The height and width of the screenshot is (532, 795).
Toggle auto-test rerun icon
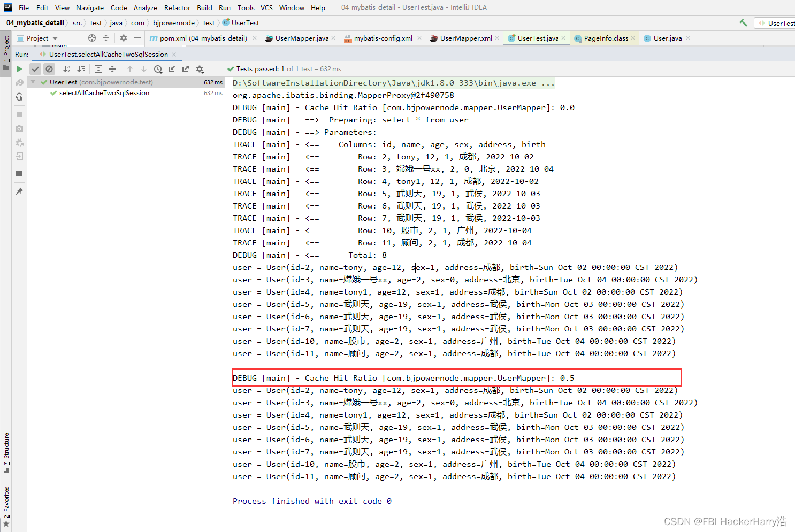(19, 97)
